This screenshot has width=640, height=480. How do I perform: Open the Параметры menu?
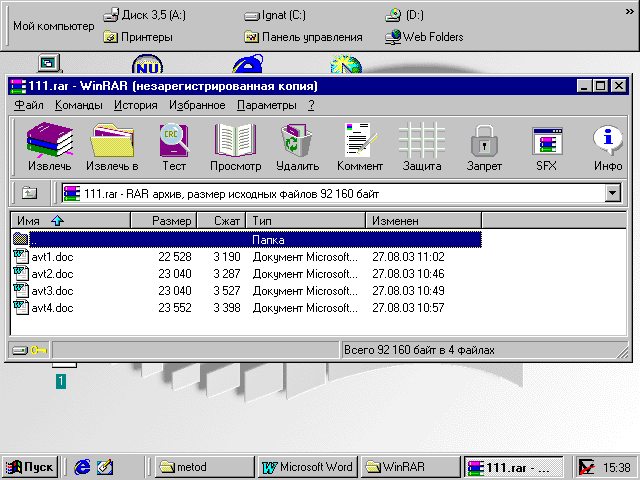click(267, 105)
